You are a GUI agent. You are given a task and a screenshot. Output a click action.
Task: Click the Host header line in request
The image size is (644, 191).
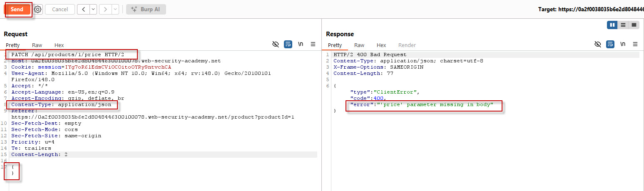[116, 61]
